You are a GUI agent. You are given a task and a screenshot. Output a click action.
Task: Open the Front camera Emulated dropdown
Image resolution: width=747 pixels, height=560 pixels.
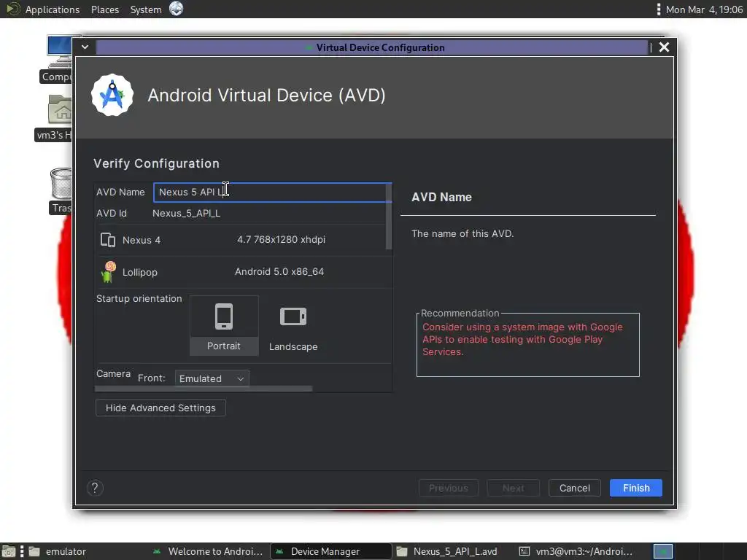[212, 378]
